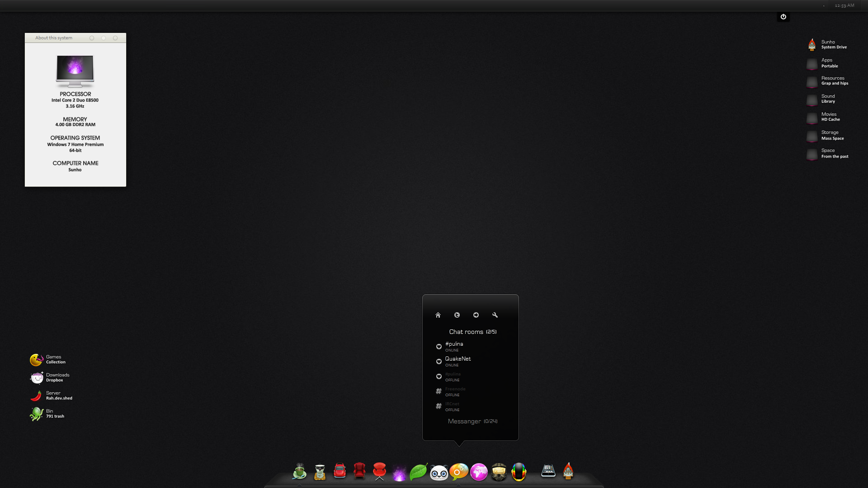This screenshot has height=488, width=868.
Task: Open the Apps Portable drive
Action: [x=812, y=64]
